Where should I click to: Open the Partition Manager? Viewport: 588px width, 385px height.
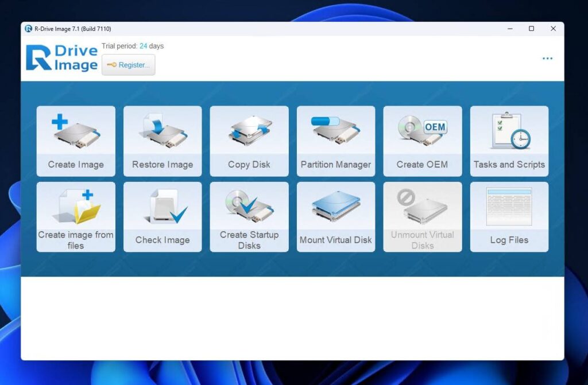335,141
